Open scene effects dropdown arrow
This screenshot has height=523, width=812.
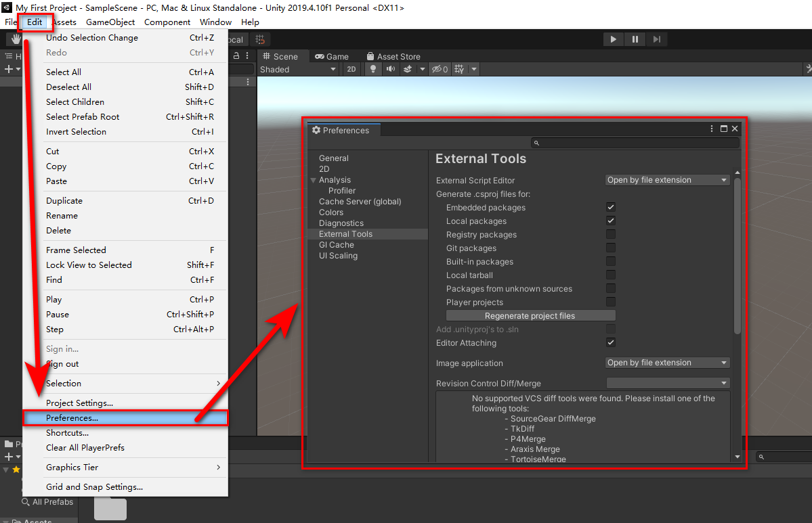click(423, 69)
